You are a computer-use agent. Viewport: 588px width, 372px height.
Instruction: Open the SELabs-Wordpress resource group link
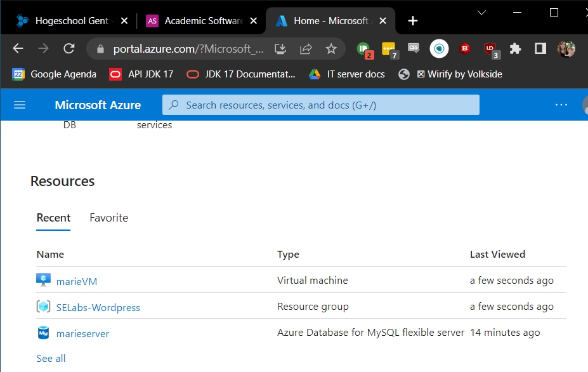[98, 308]
